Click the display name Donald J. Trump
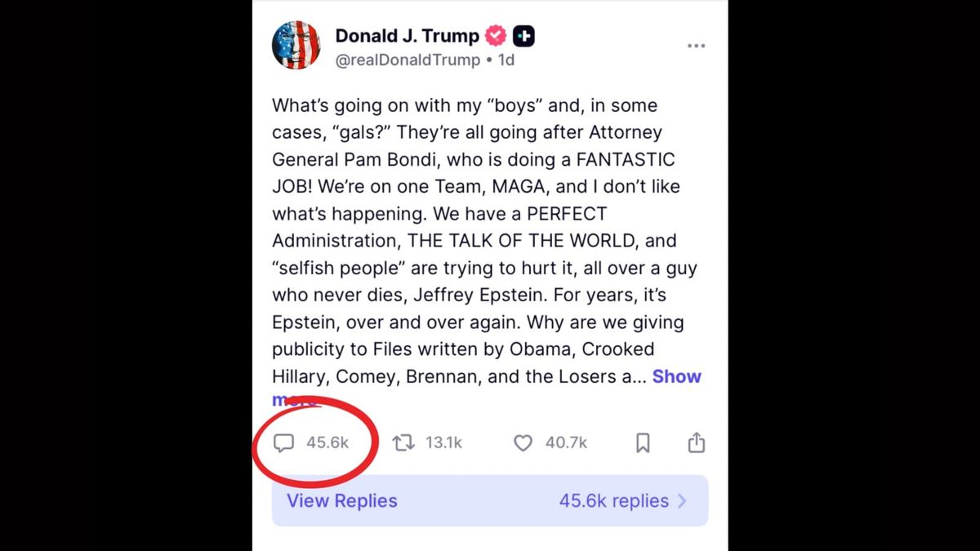Screen dimensions: 980x551 click(407, 35)
